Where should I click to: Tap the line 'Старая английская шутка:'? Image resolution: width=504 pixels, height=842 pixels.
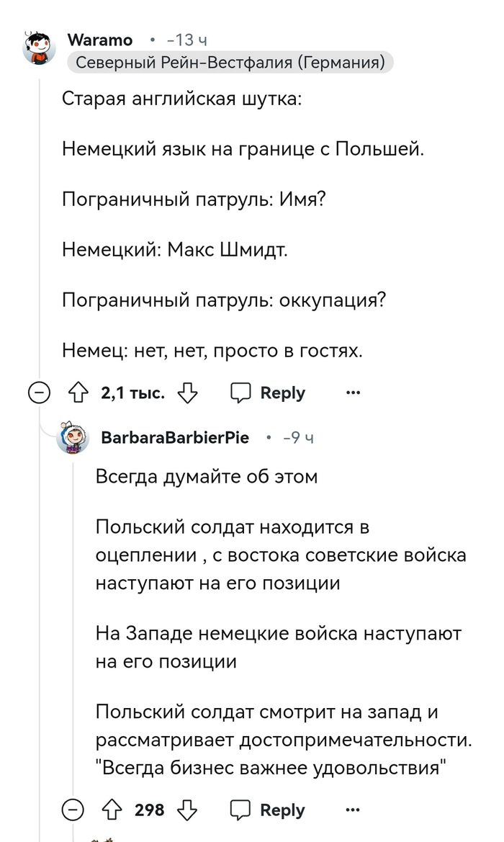pyautogui.click(x=182, y=99)
